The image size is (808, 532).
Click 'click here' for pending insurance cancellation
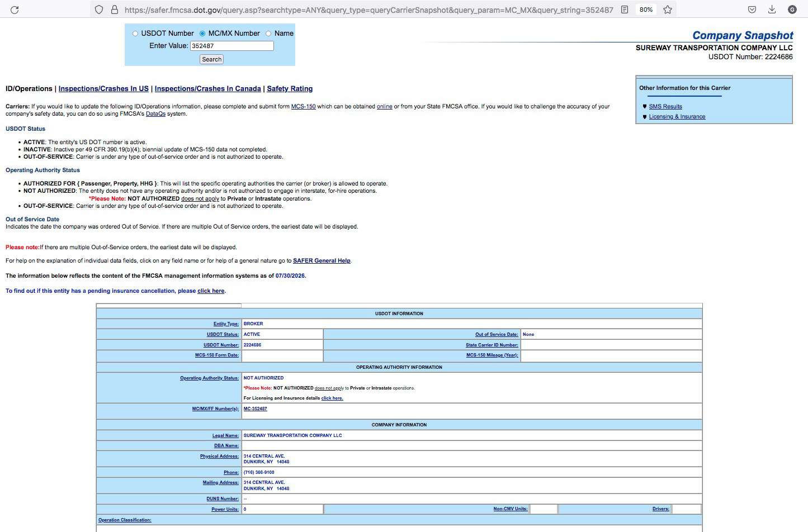(x=211, y=291)
